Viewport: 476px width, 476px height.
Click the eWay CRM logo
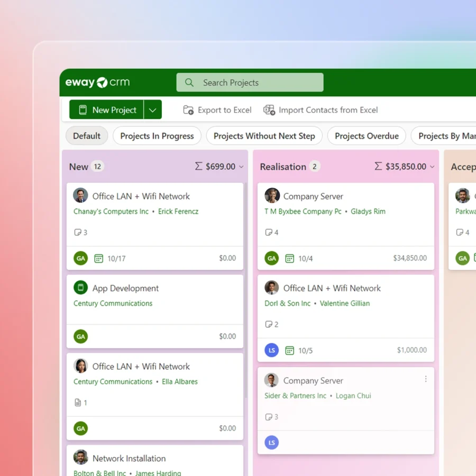point(97,83)
